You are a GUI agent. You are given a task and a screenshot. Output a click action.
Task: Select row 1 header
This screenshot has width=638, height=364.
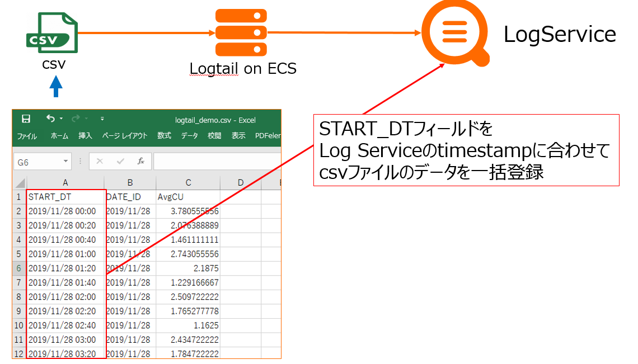tap(19, 197)
